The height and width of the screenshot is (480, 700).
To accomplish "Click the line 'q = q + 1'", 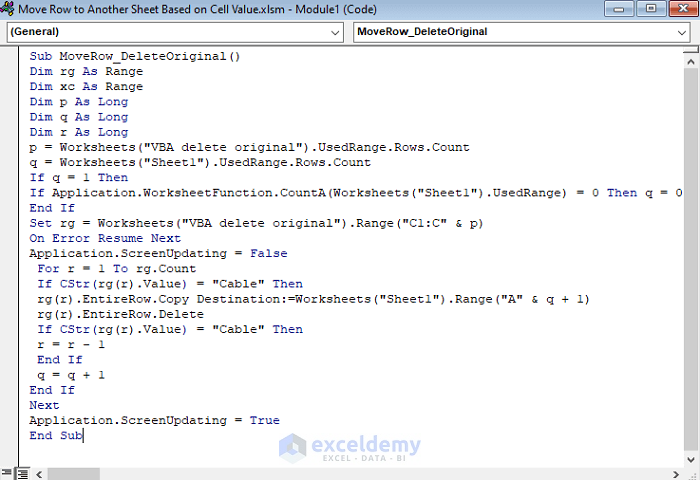I will pyautogui.click(x=71, y=375).
